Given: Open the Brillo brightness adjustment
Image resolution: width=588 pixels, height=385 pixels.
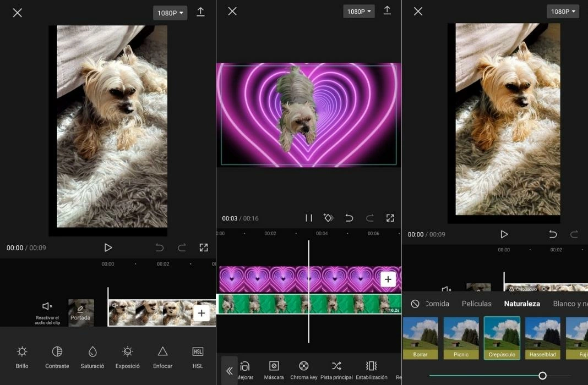Looking at the screenshot, I should click(22, 357).
